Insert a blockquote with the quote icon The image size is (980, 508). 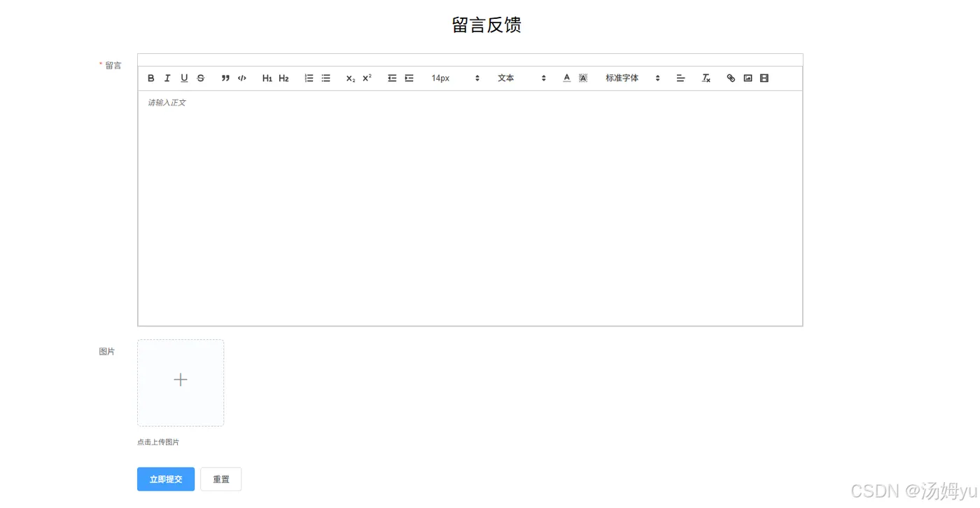pos(225,78)
